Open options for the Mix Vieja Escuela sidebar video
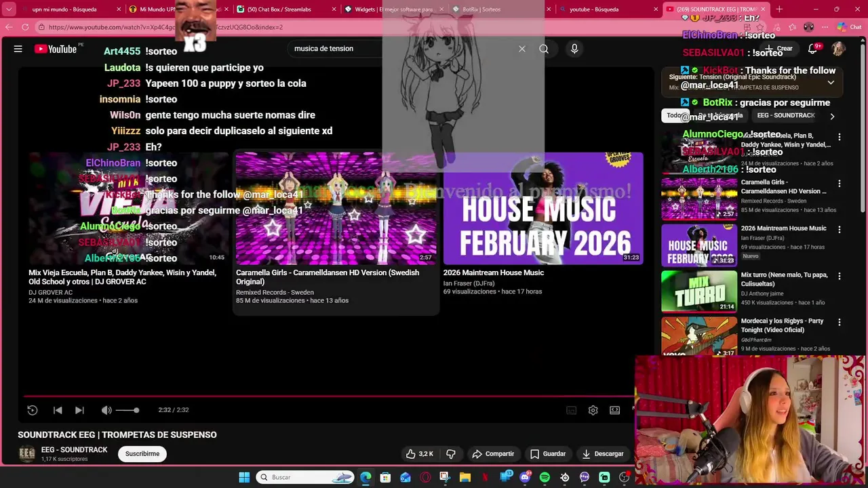Image resolution: width=868 pixels, height=488 pixels. click(x=840, y=138)
